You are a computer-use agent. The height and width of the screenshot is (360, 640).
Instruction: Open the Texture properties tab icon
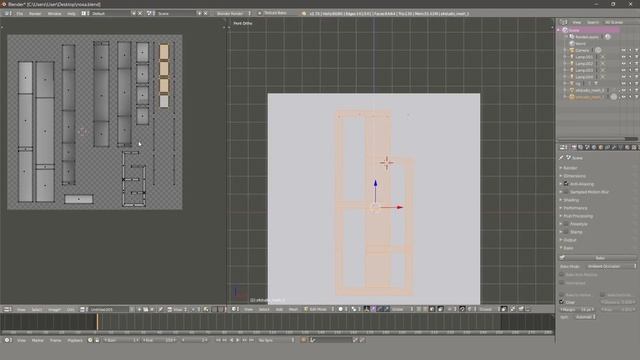point(634,147)
